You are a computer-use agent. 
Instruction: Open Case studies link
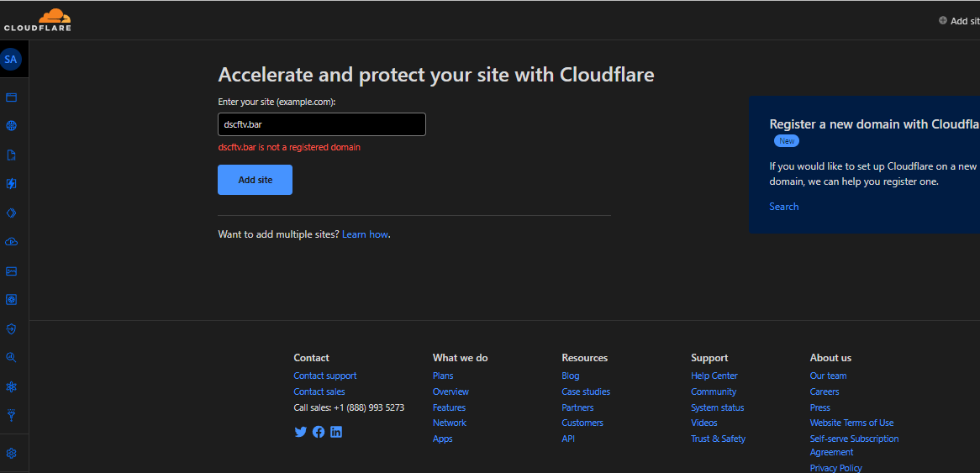pyautogui.click(x=587, y=392)
